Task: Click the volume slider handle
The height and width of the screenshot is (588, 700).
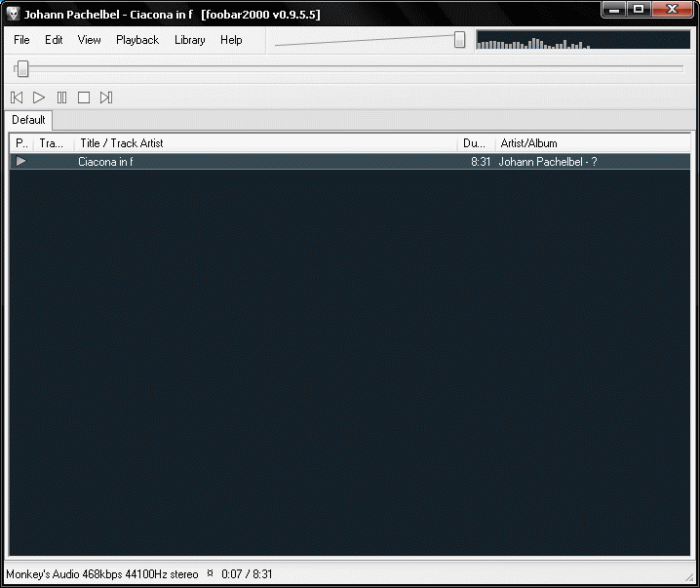Action: coord(459,39)
